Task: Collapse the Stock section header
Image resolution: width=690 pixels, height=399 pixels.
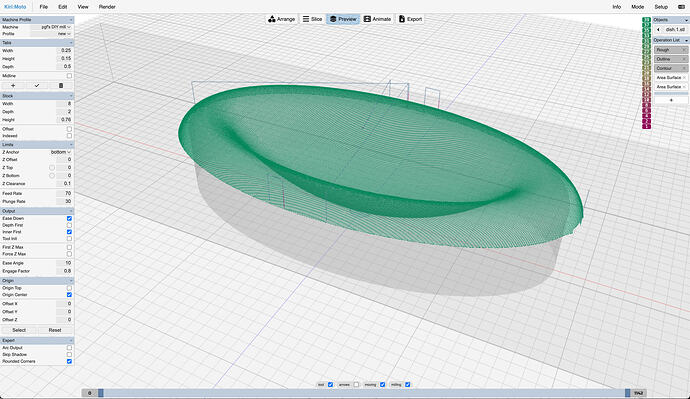Action: pos(37,95)
